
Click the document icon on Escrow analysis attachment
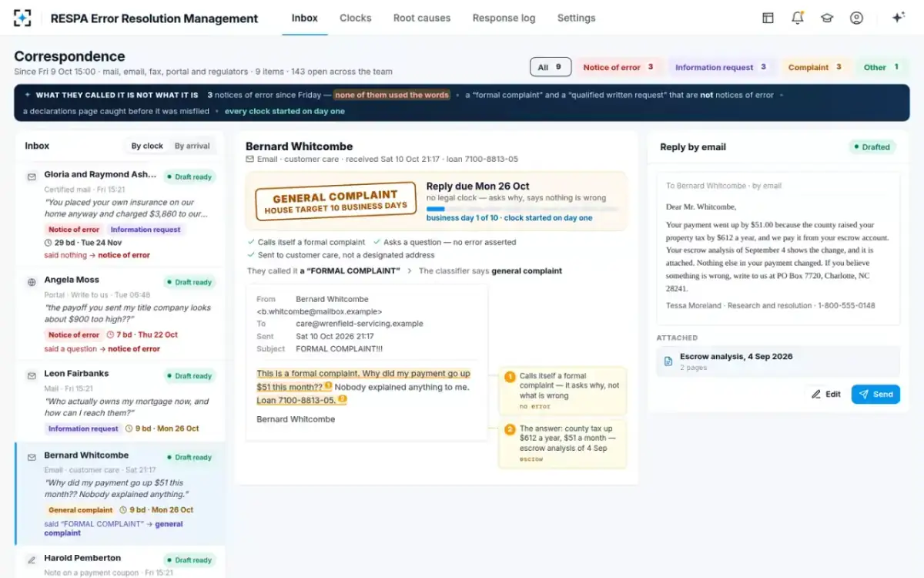point(668,361)
